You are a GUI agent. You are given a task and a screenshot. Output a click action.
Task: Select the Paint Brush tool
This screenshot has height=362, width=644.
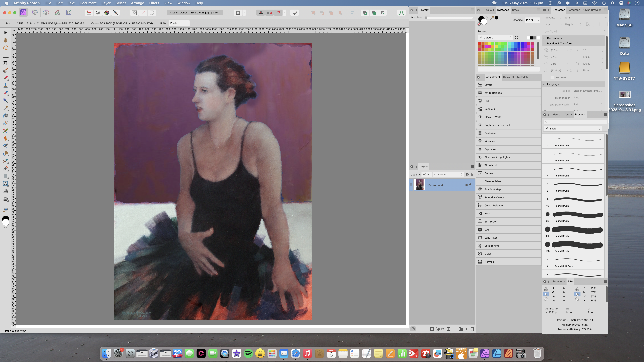point(6,78)
